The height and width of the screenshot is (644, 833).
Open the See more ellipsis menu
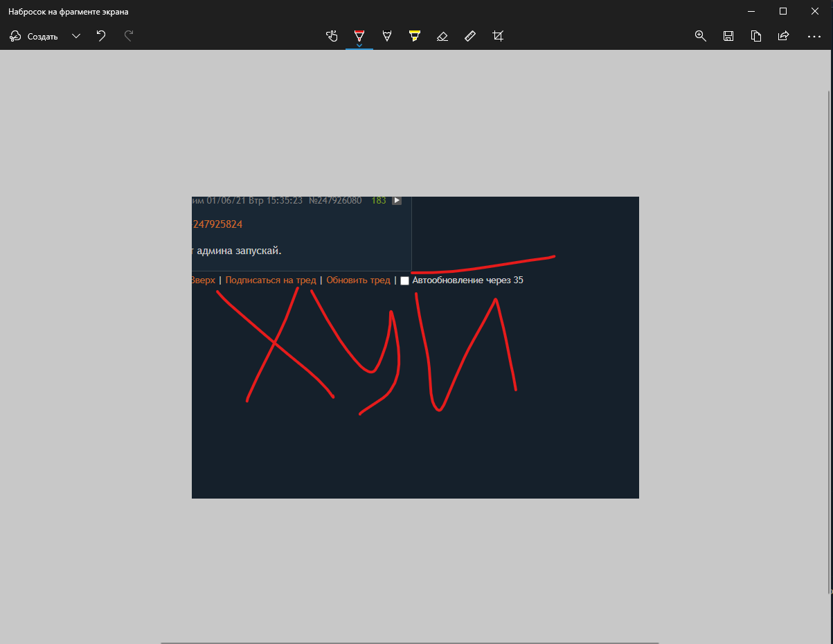[x=814, y=36]
